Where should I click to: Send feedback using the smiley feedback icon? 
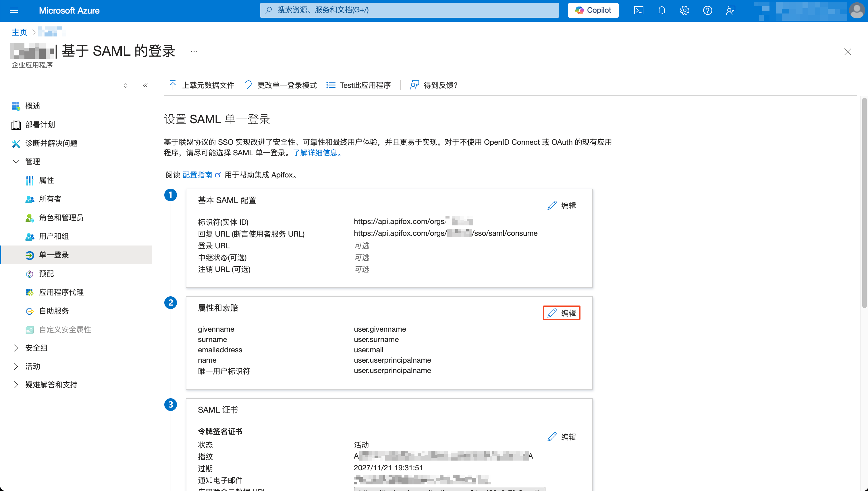731,10
